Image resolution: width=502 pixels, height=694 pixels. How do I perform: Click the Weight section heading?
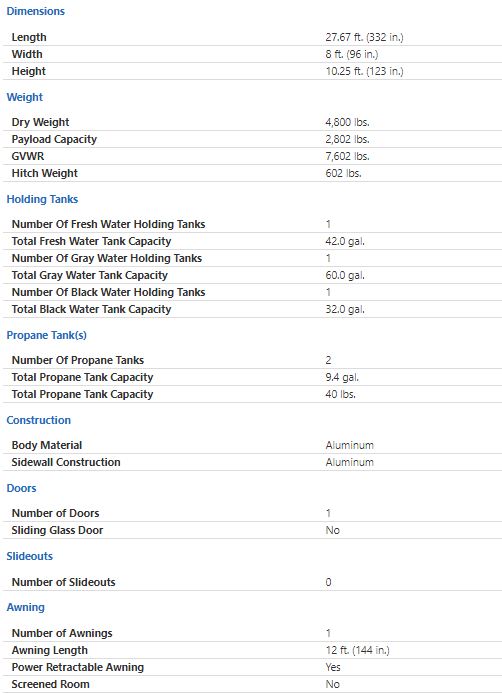(x=25, y=97)
